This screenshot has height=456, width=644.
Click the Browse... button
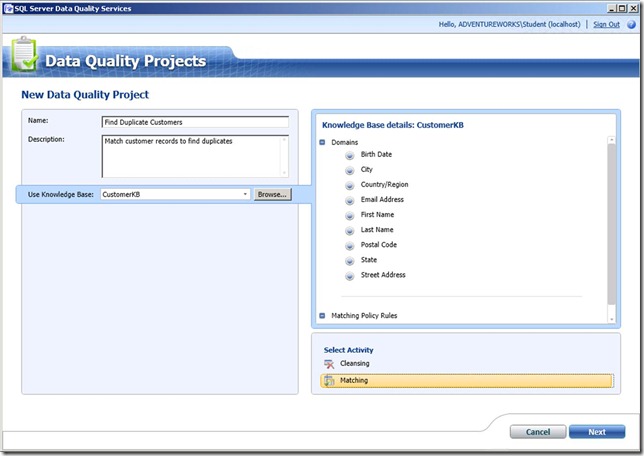pyautogui.click(x=272, y=194)
